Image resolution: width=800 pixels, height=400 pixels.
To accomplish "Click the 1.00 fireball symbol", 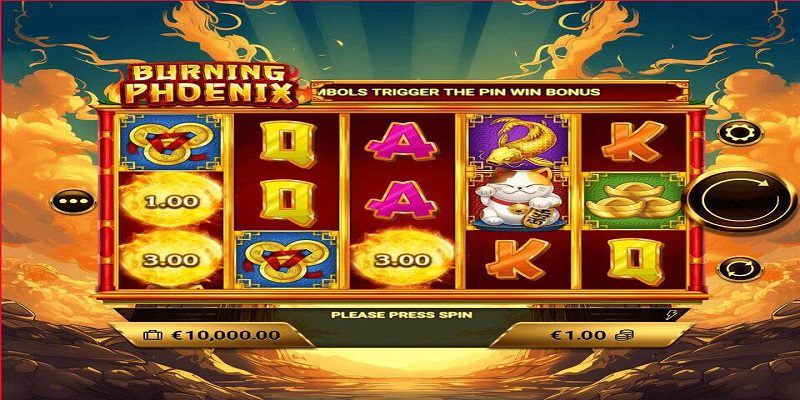I will (170, 201).
